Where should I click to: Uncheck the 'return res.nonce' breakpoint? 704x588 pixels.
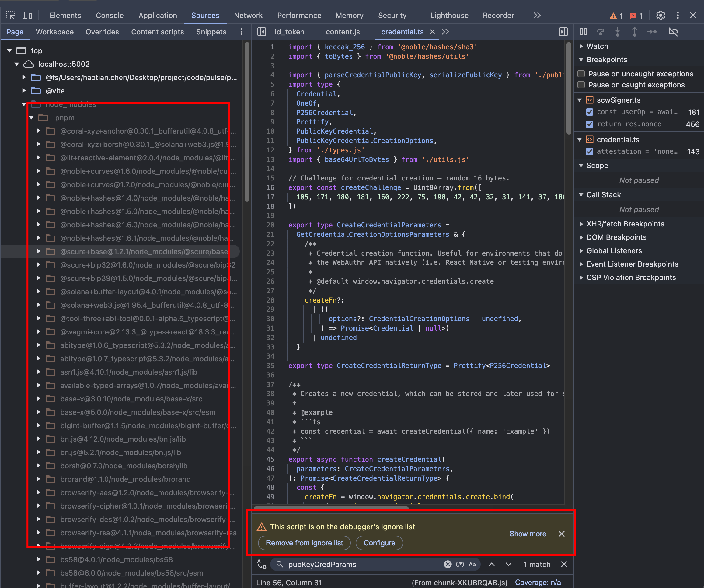tap(589, 124)
